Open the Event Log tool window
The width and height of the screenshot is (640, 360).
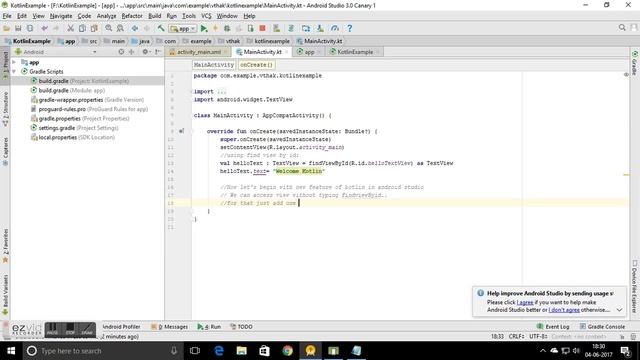(553, 327)
